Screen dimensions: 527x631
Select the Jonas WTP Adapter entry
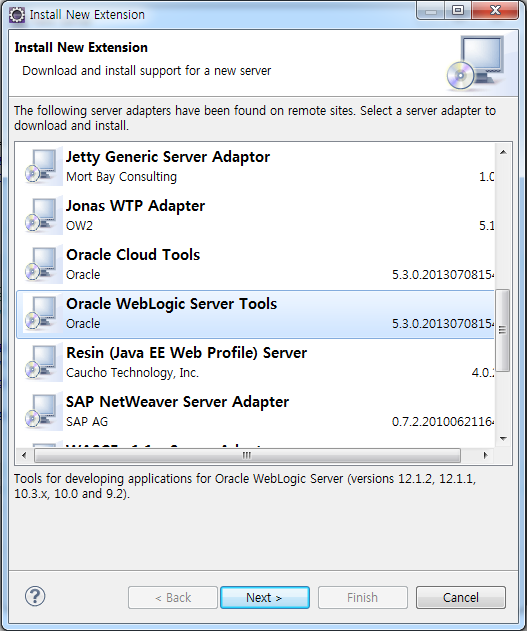[x=255, y=215]
